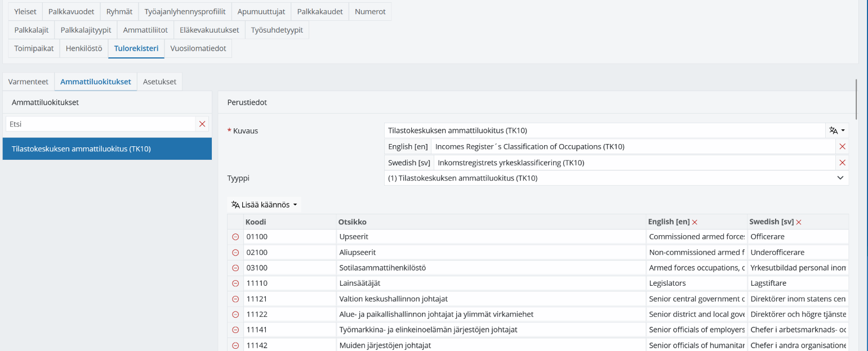Open Työajanlyhennysprofiilit tab
This screenshot has height=351, width=868.
point(185,11)
